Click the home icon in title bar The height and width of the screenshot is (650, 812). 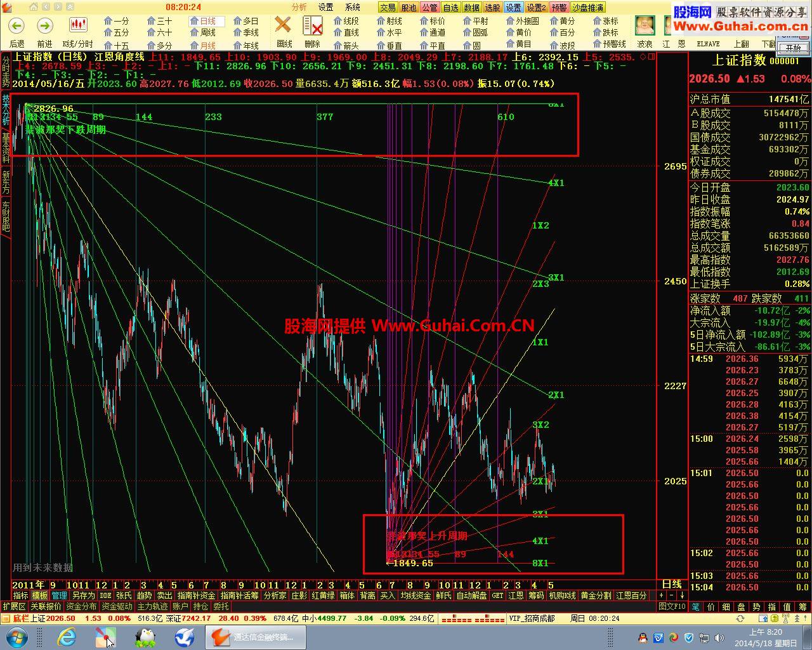click(x=34, y=7)
